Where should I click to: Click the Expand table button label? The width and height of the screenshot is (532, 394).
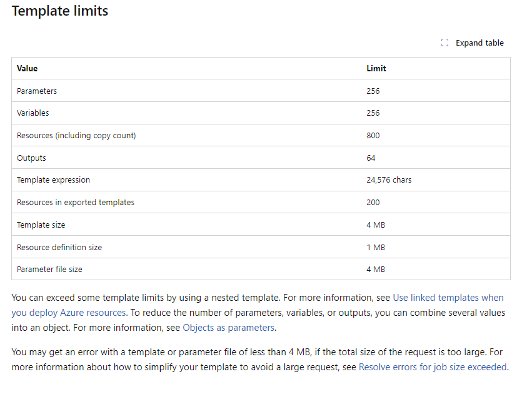[x=479, y=43]
